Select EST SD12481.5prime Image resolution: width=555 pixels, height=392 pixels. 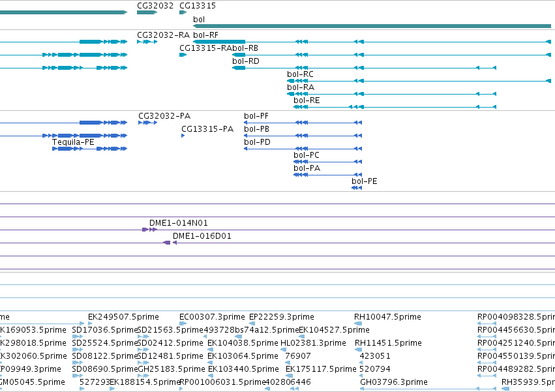pyautogui.click(x=170, y=356)
